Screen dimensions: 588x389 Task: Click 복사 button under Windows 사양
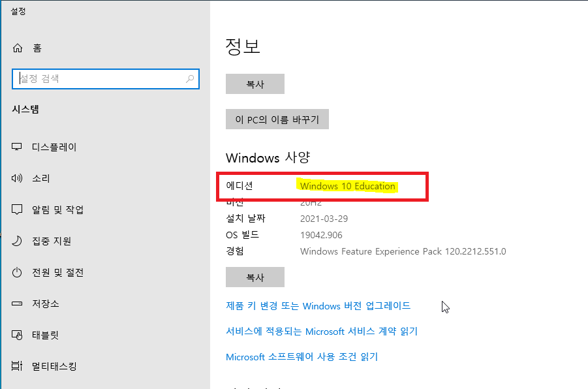(255, 277)
